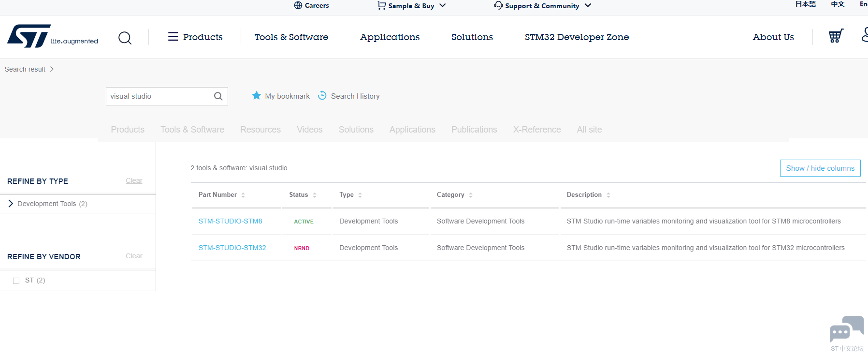The image size is (868, 356).
Task: Open STM32 Developer Zone menu
Action: (x=577, y=37)
